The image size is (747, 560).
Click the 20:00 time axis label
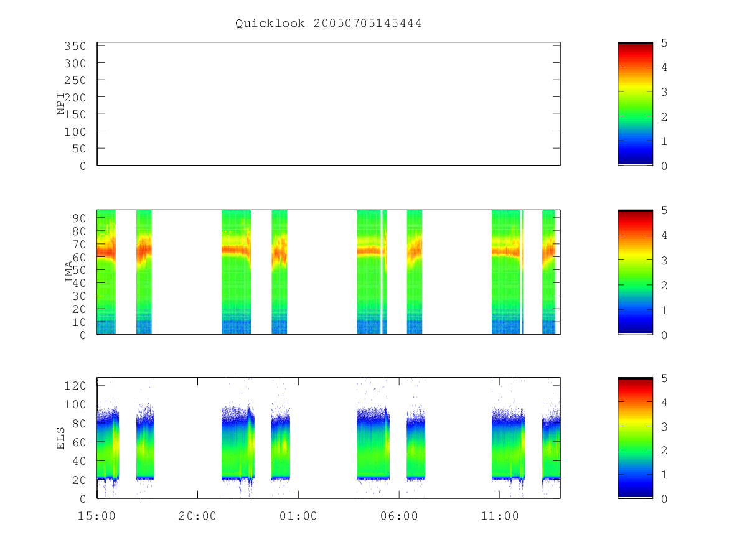coord(198,516)
